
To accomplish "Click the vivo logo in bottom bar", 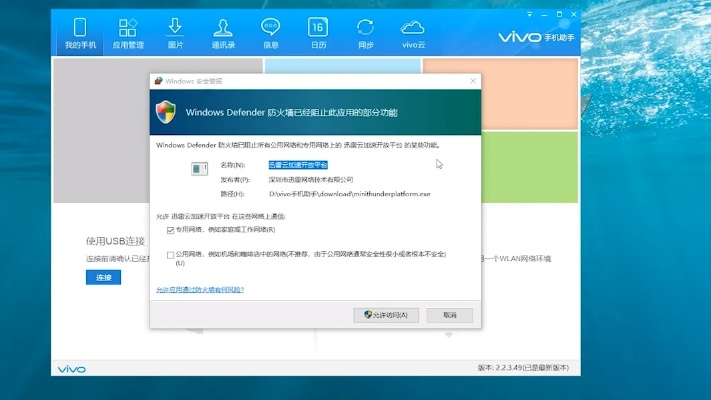I will pyautogui.click(x=72, y=369).
